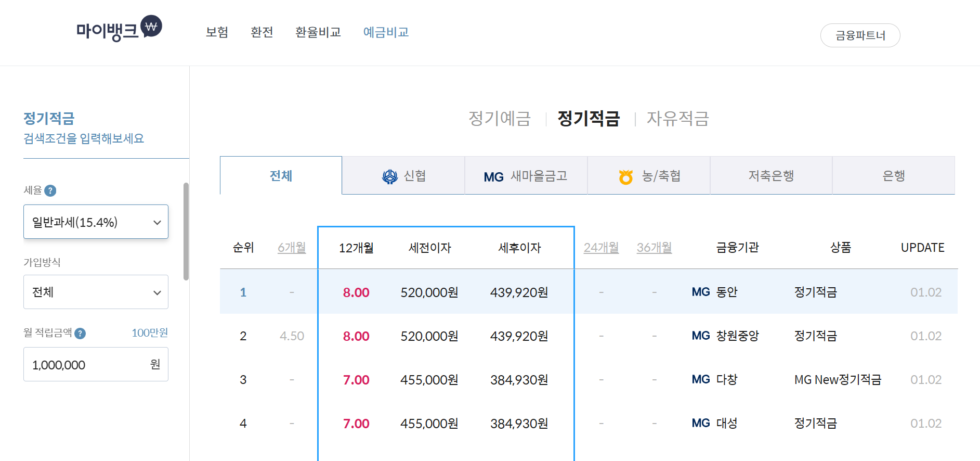
Task: Click the MG icon beside 동안
Action: coord(701,292)
